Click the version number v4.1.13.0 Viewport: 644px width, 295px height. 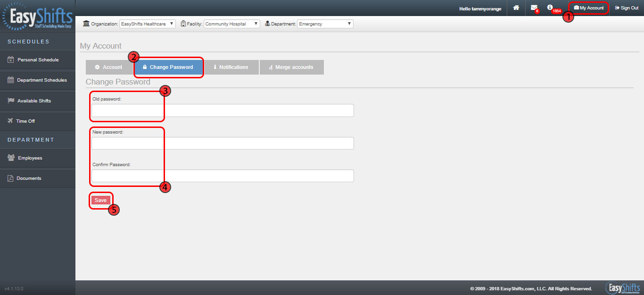point(14,288)
